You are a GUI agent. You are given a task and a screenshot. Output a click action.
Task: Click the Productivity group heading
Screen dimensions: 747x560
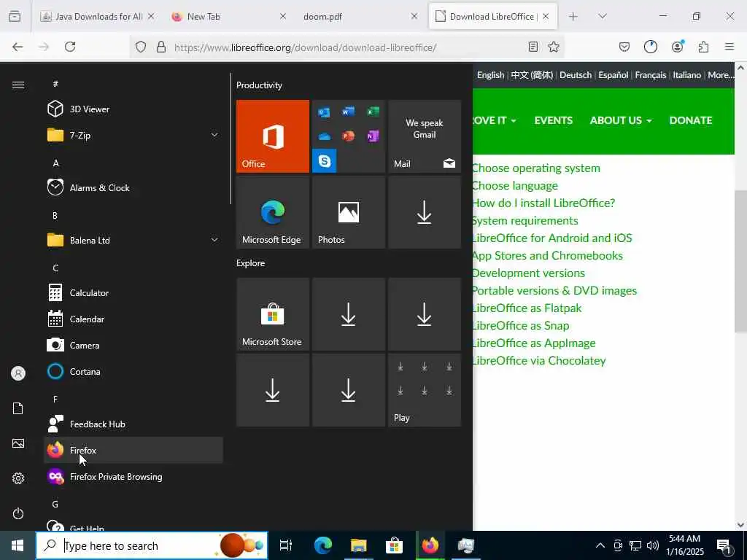coord(259,85)
